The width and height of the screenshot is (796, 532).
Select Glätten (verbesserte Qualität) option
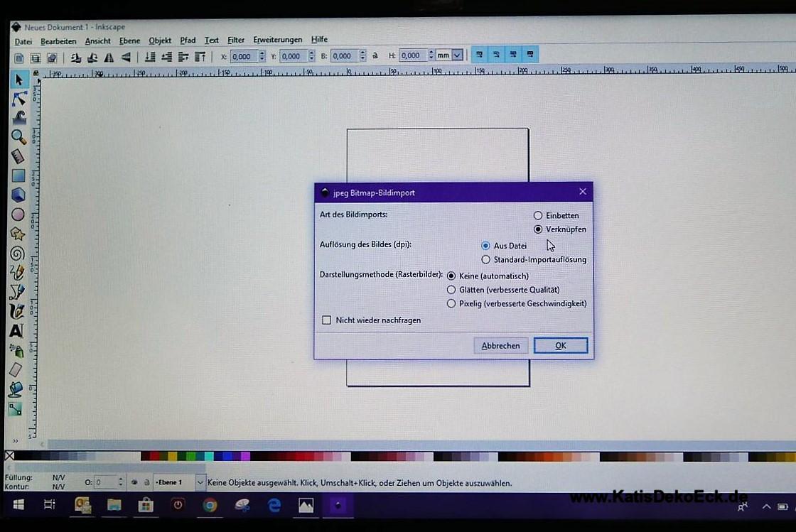pyautogui.click(x=451, y=290)
